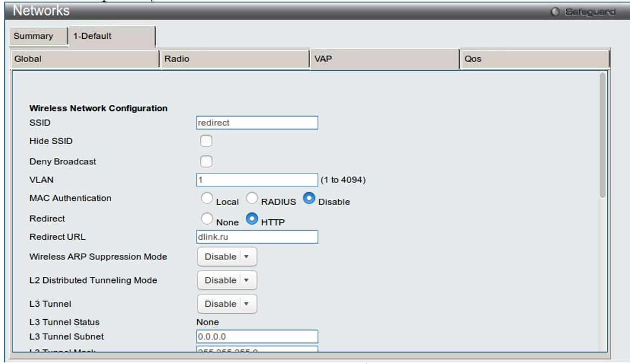Open the 1-Default network tab

coord(112,36)
